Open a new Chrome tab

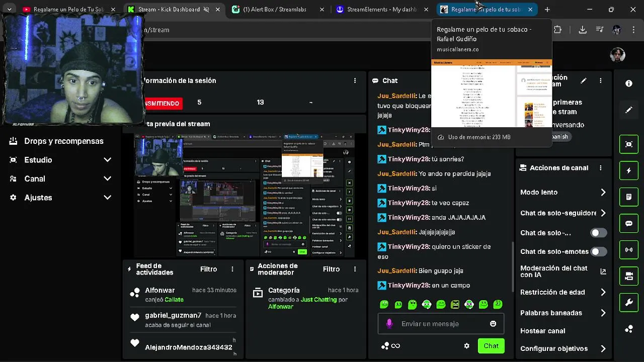tap(547, 9)
